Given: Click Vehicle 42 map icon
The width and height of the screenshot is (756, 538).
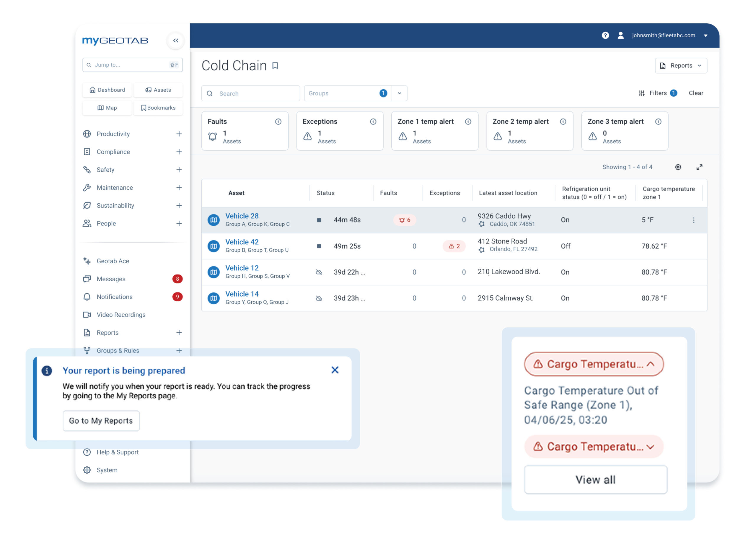Looking at the screenshot, I should pos(214,246).
